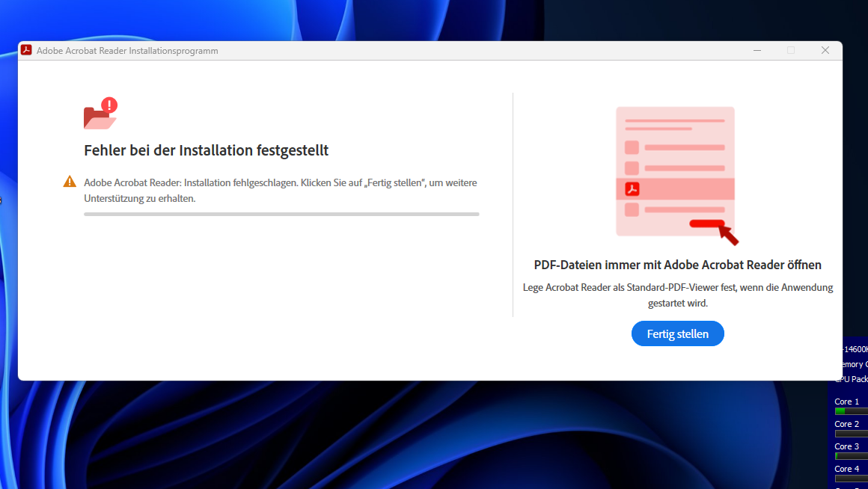Click the Core 1 usage bar

point(852,411)
